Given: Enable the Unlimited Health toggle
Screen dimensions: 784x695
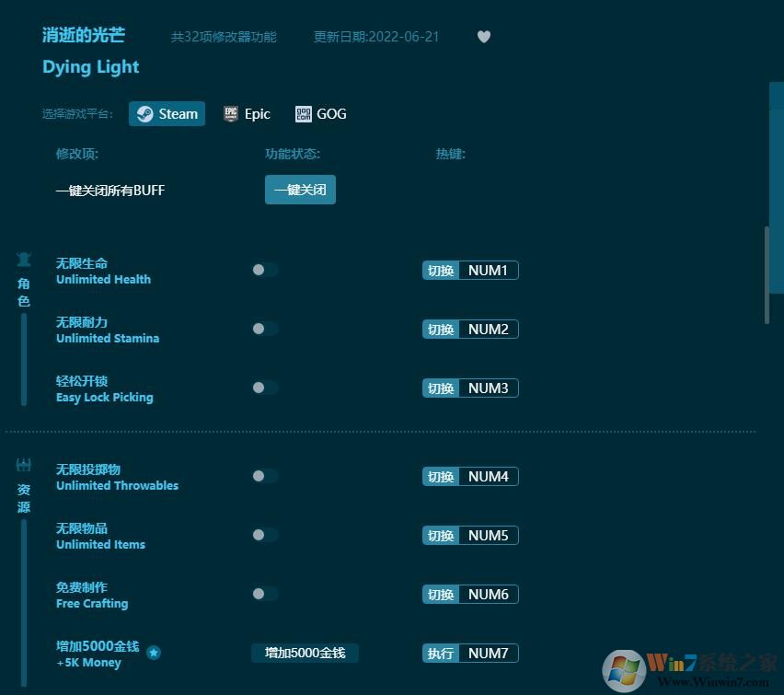Looking at the screenshot, I should (265, 270).
